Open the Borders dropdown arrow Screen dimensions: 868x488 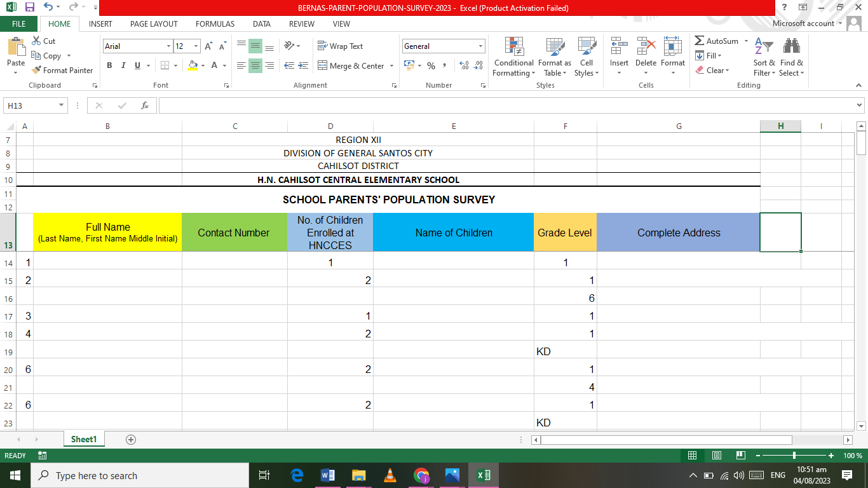pyautogui.click(x=176, y=65)
